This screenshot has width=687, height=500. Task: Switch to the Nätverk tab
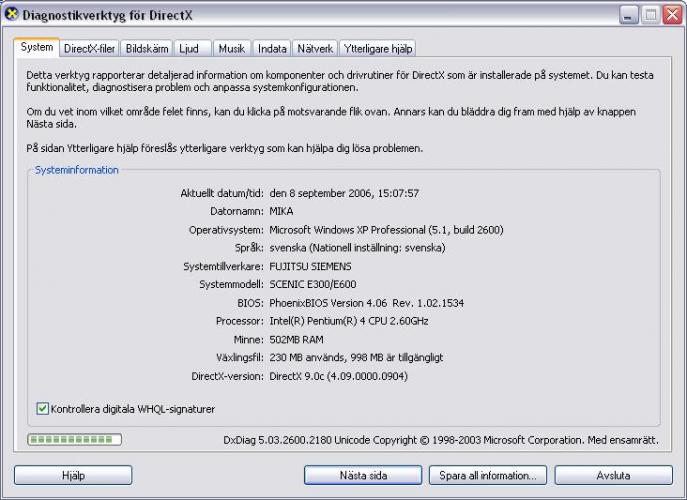315,48
